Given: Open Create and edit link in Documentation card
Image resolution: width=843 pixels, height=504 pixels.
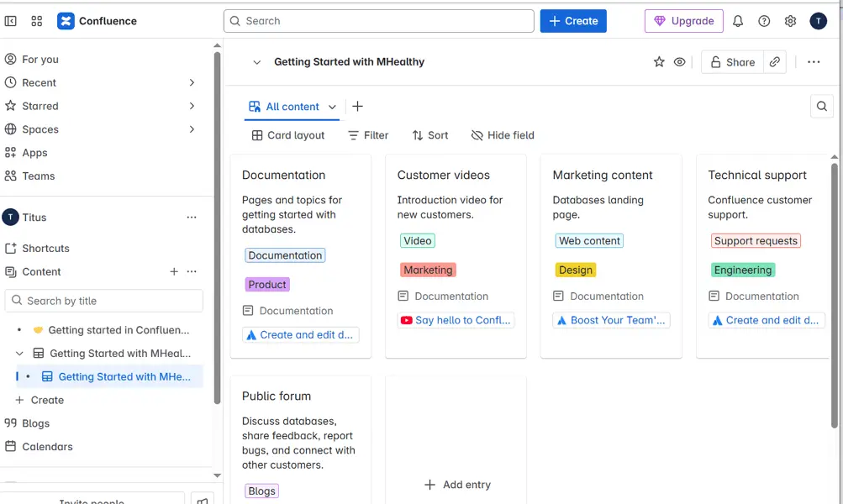Looking at the screenshot, I should pyautogui.click(x=300, y=335).
